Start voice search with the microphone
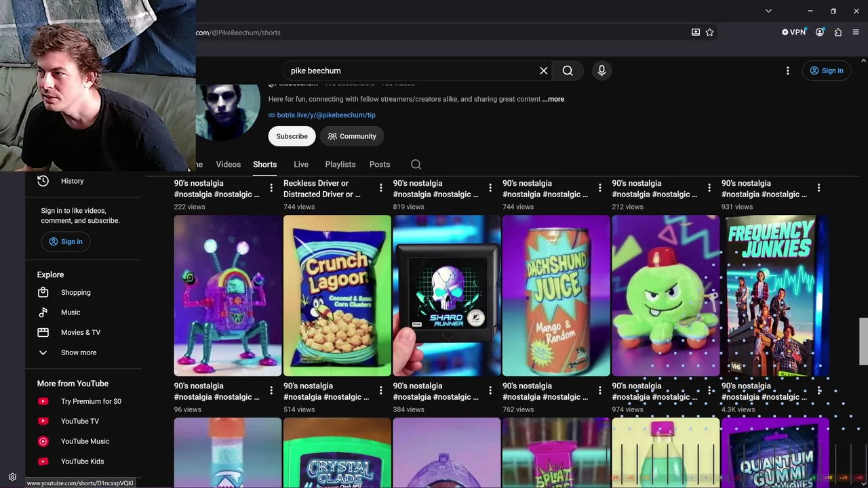The height and width of the screenshot is (488, 868). point(601,70)
